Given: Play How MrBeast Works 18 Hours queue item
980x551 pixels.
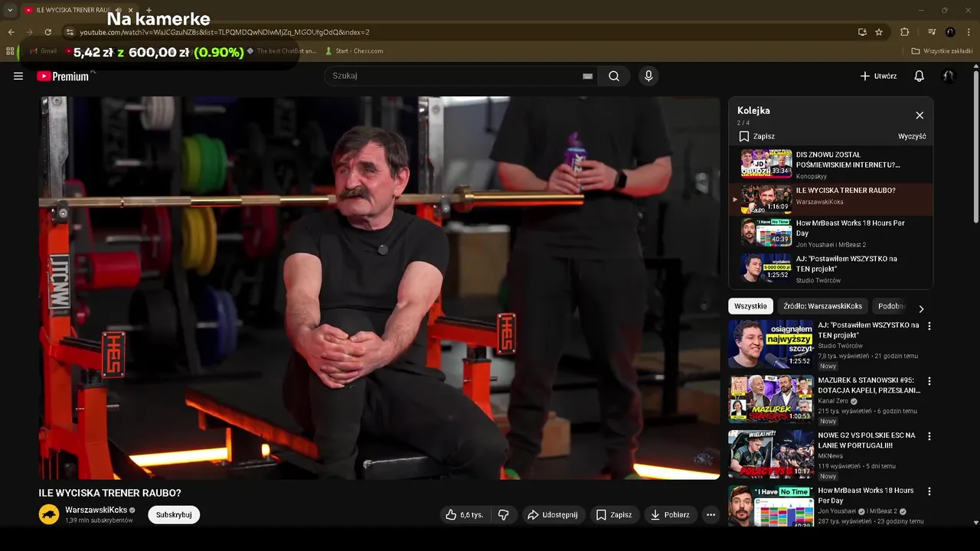Looking at the screenshot, I should tap(831, 233).
